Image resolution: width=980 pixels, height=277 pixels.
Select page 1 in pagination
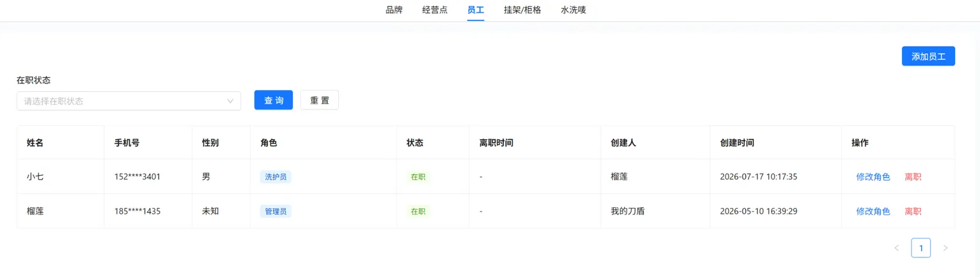click(x=921, y=248)
